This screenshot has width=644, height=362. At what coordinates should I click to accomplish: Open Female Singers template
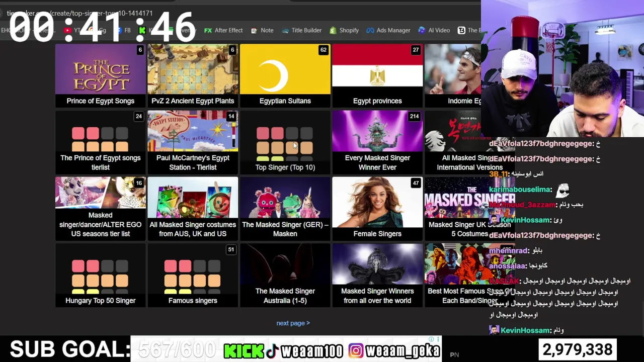pos(377,208)
